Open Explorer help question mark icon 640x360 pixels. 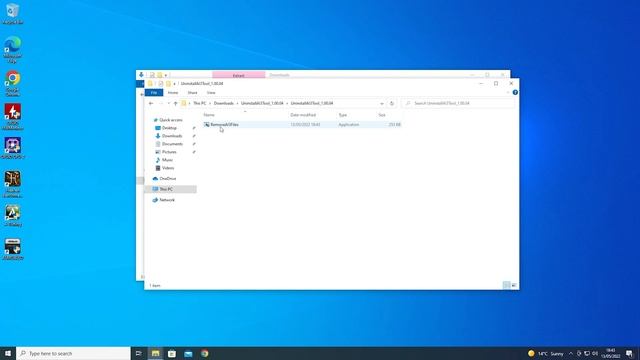(515, 93)
